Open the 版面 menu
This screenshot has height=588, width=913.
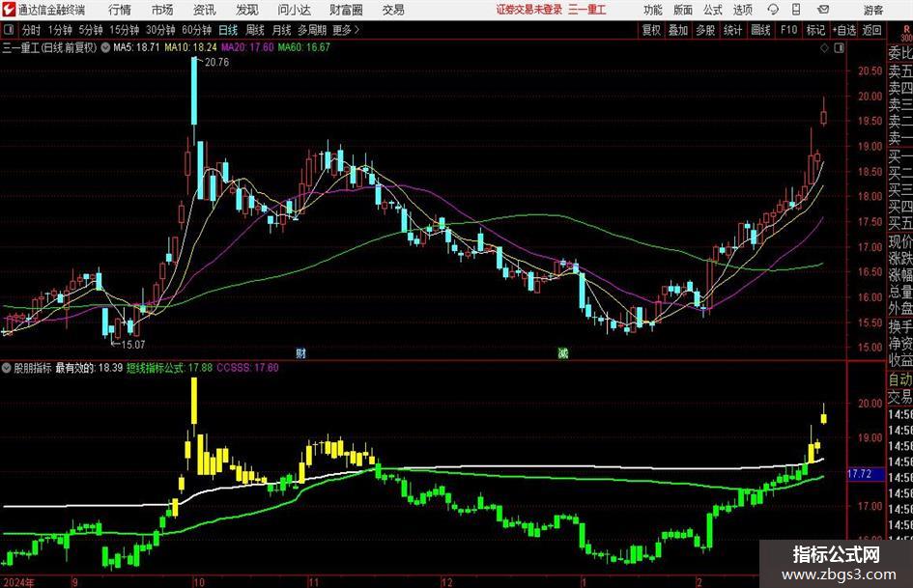click(682, 10)
